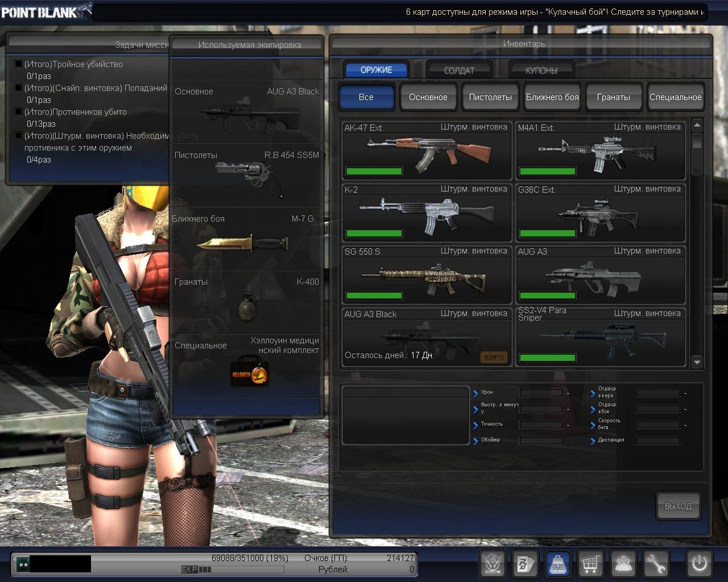Switch to the ОРУЖИЕ tab

click(x=377, y=70)
